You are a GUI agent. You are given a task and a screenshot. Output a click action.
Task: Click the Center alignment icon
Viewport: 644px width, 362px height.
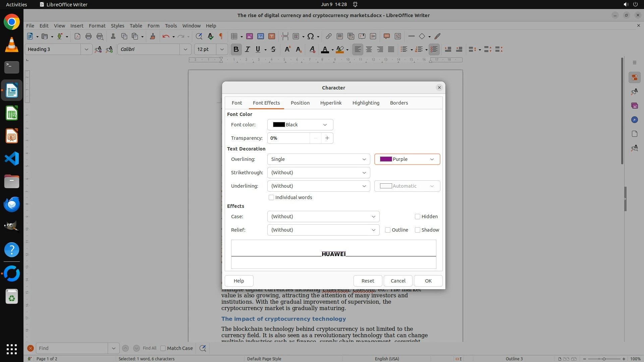369,49
